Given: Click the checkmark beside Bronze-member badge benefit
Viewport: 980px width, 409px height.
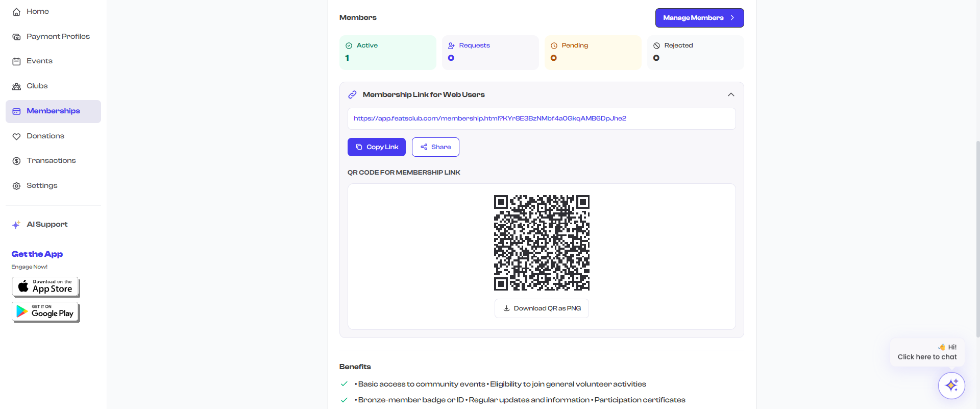Looking at the screenshot, I should click(x=344, y=400).
